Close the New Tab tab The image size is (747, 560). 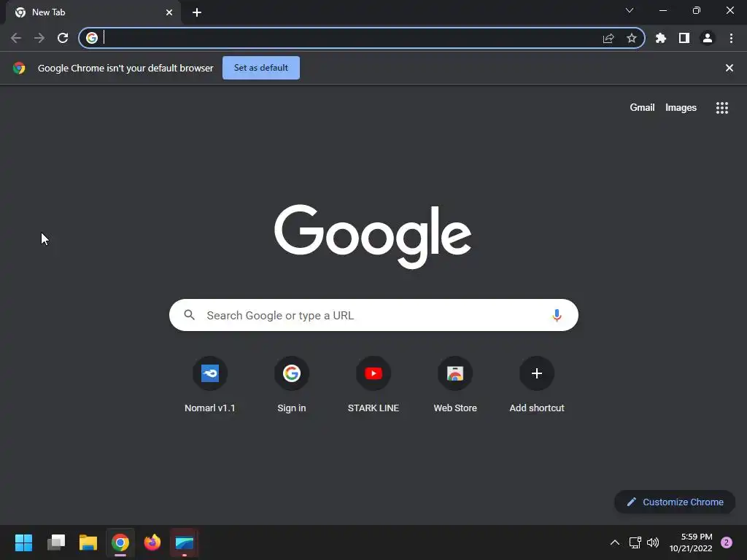click(169, 12)
